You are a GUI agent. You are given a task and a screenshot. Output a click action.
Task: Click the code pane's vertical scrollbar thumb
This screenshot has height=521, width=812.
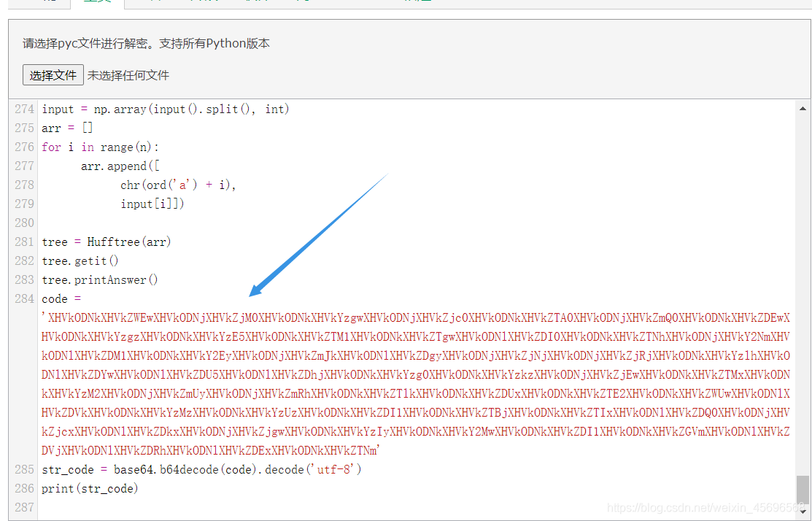coord(803,490)
